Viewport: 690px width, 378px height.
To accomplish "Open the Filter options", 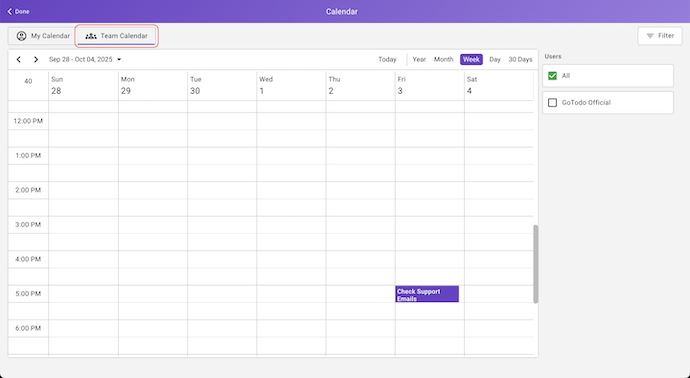I will pyautogui.click(x=660, y=36).
